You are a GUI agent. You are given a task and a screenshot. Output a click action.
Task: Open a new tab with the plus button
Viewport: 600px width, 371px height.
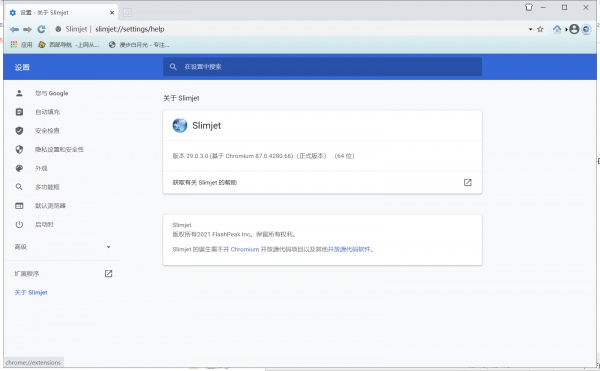point(127,13)
